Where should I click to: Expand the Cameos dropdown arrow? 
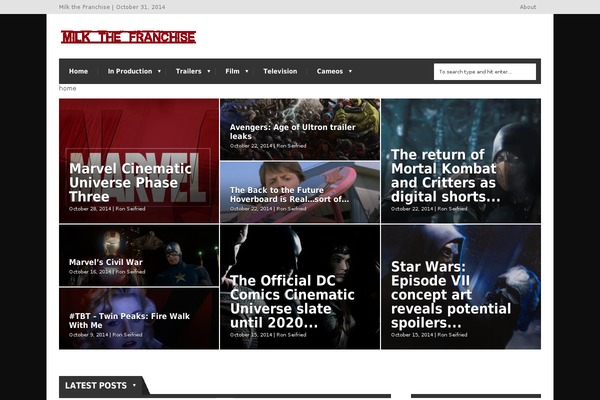350,71
